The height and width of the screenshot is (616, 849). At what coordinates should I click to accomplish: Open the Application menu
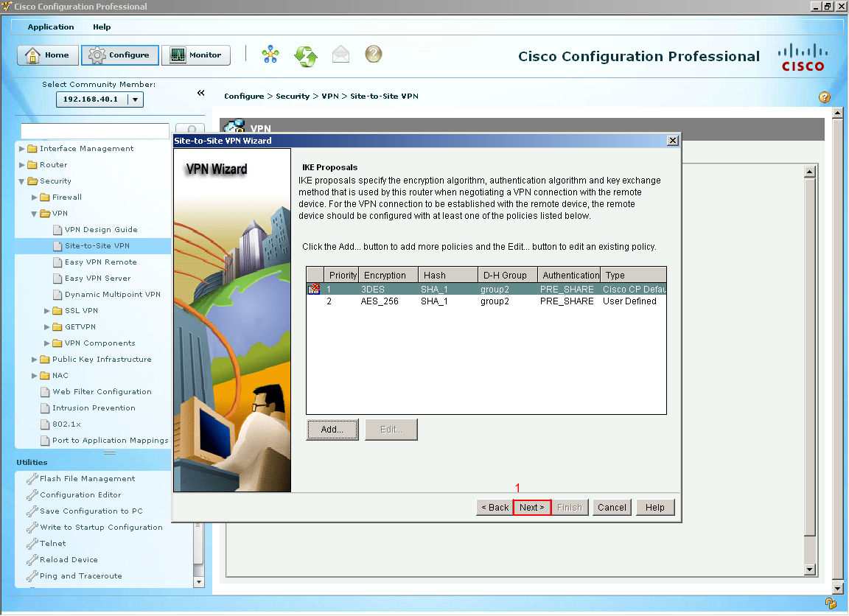pyautogui.click(x=51, y=27)
